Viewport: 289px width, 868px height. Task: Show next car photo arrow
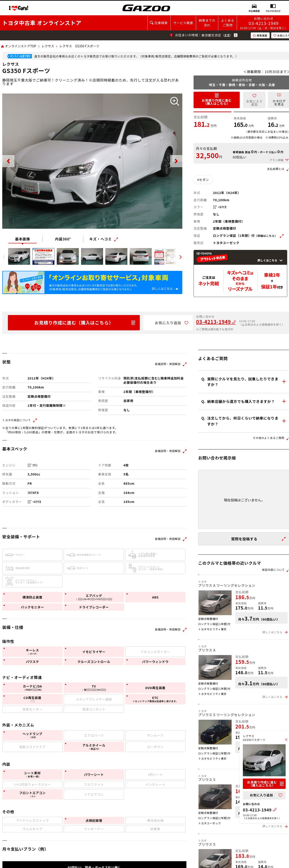176,161
